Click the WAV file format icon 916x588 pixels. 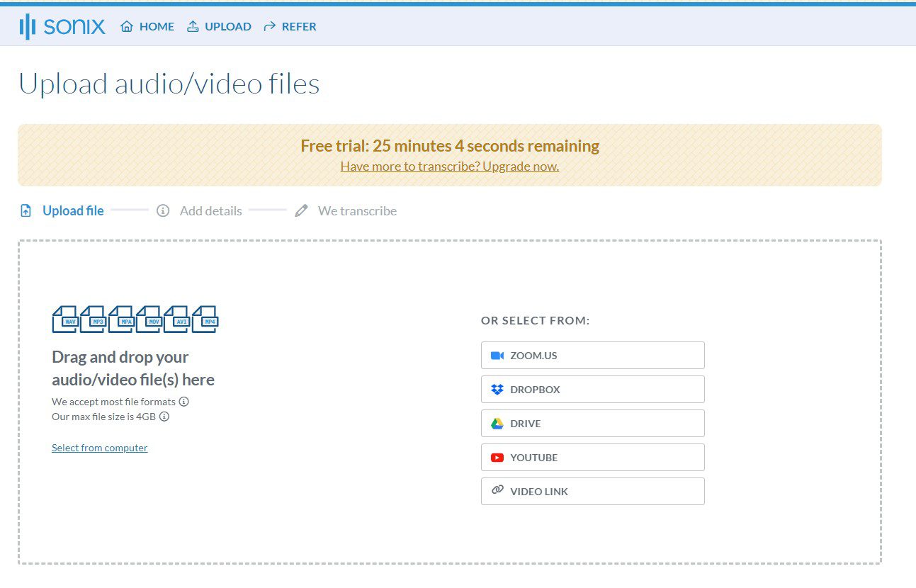pyautogui.click(x=66, y=320)
